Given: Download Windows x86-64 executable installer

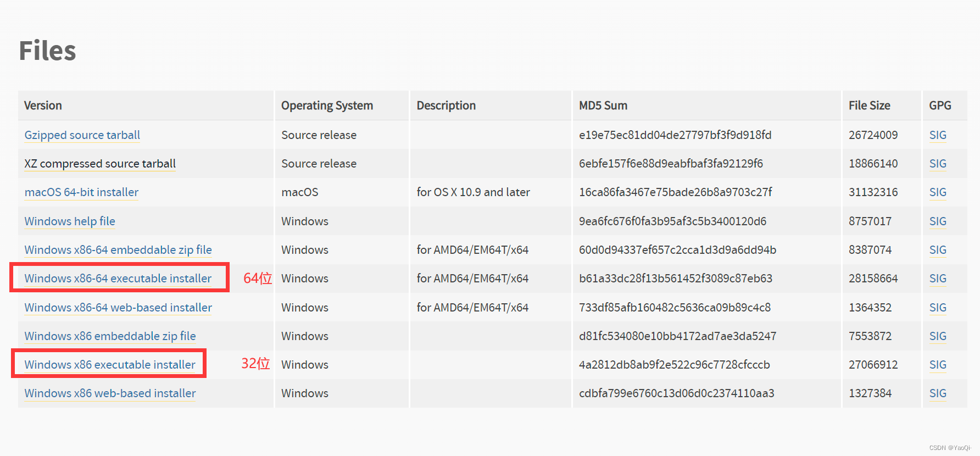Looking at the screenshot, I should pyautogui.click(x=118, y=279).
